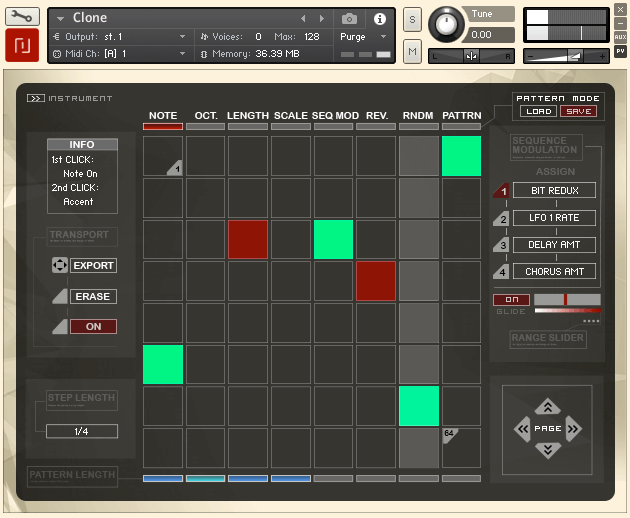The image size is (630, 518).
Task: Adjust the Tune knob
Action: point(446,25)
